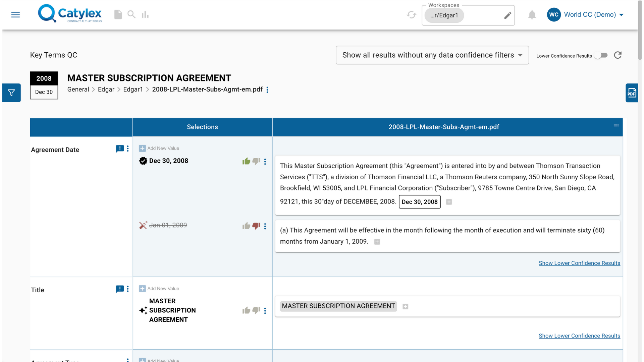Viewport: 644px width, 362px height.
Task: Thumbs up the Dec 30, 2008 value
Action: pyautogui.click(x=246, y=161)
